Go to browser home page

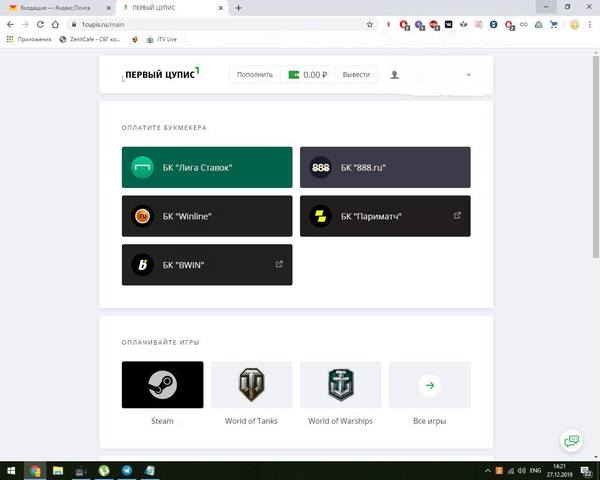point(55,24)
